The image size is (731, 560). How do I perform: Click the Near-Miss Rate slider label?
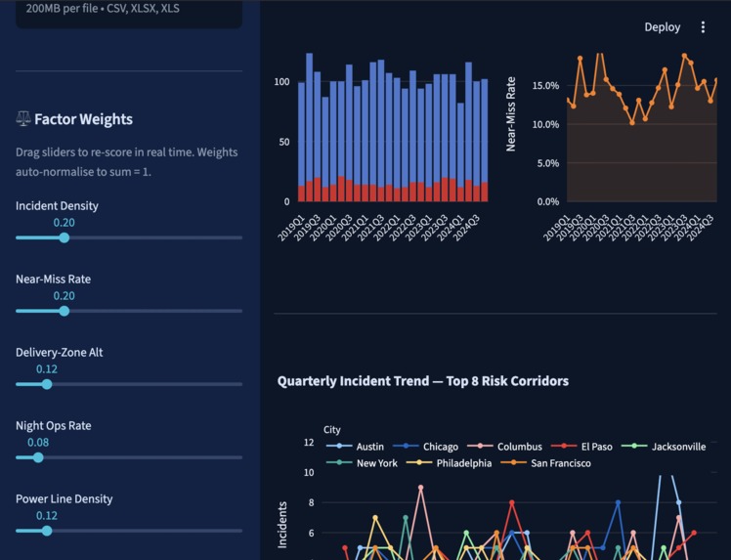point(53,279)
